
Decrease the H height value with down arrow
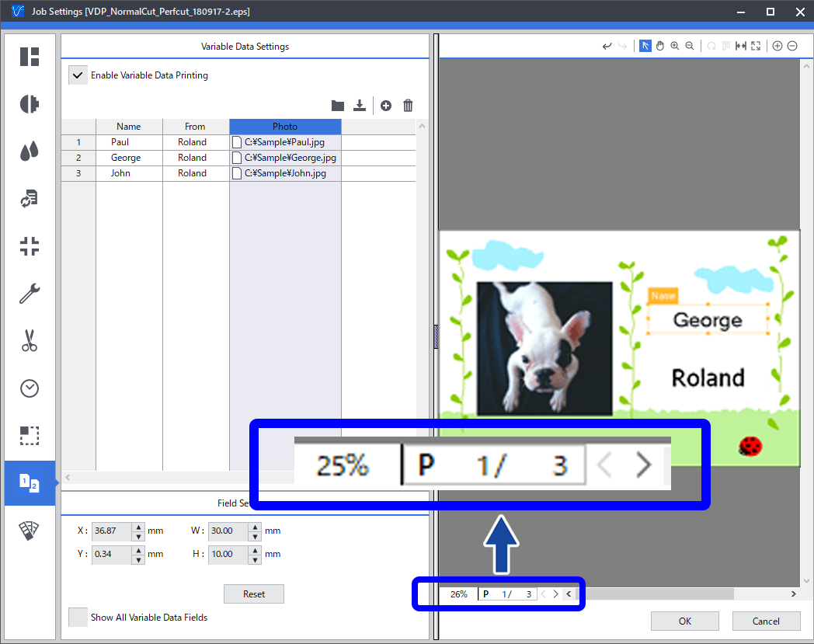coord(255,559)
